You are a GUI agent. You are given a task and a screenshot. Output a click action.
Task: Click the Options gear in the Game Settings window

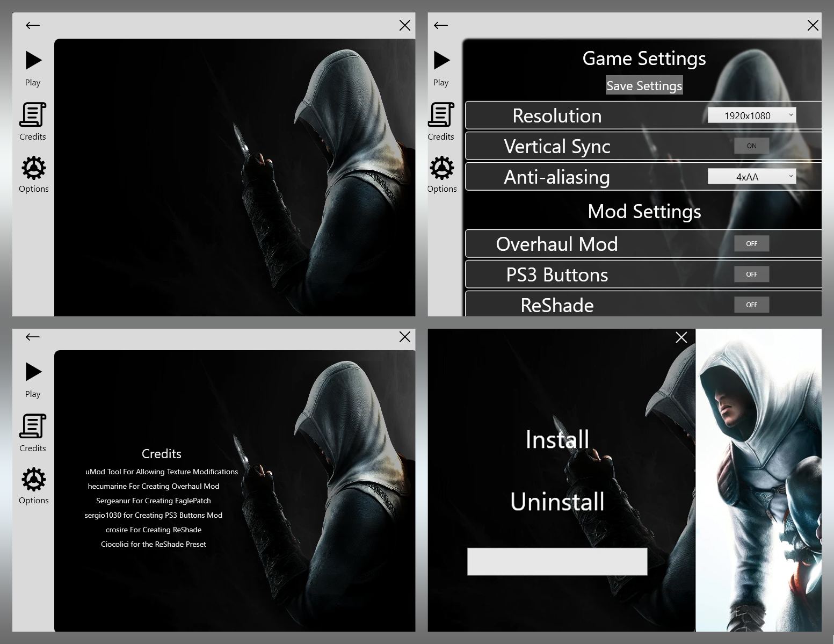tap(441, 168)
